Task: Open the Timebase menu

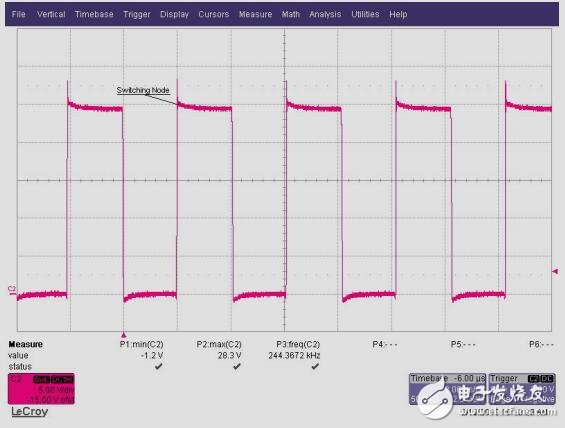Action: pyautogui.click(x=94, y=14)
